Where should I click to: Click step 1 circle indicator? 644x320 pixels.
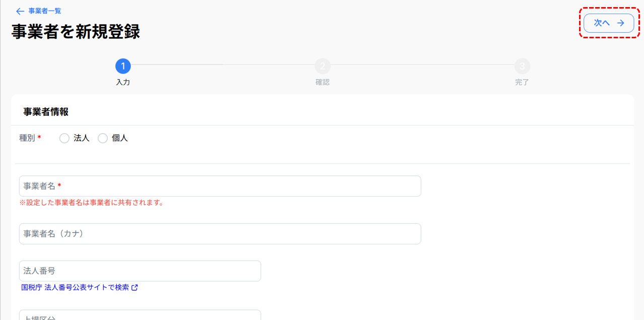(x=123, y=66)
